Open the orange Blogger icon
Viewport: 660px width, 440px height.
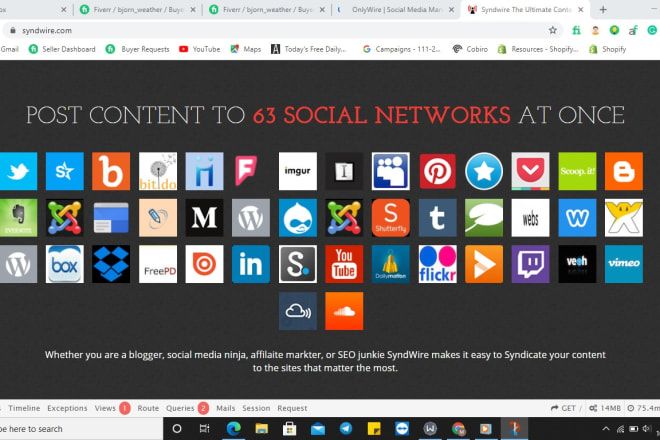[x=624, y=171]
